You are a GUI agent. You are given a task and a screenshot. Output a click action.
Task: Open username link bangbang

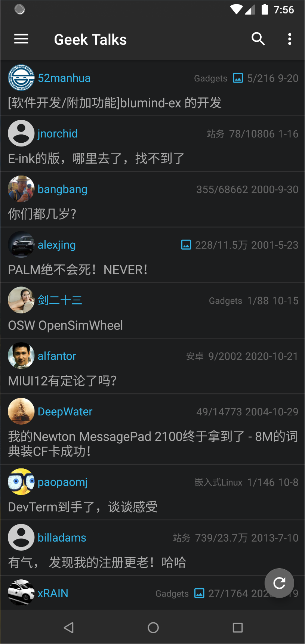click(62, 189)
